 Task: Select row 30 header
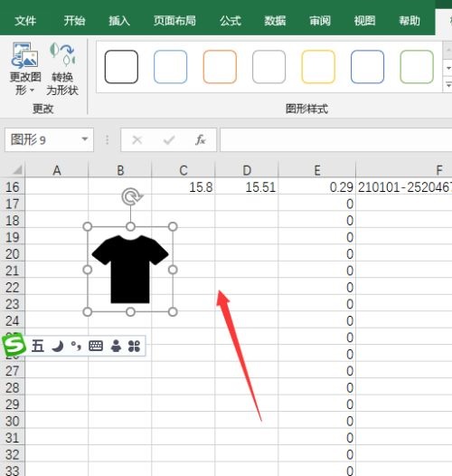(x=12, y=421)
